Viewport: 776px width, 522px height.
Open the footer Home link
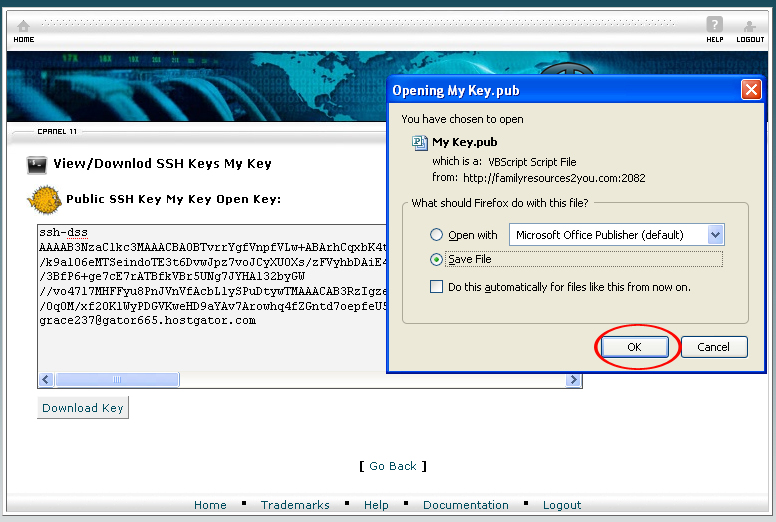tap(210, 505)
